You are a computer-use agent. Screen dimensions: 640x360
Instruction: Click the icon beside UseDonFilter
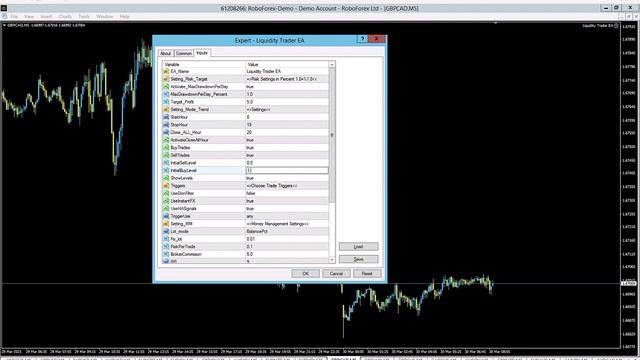coord(166,193)
